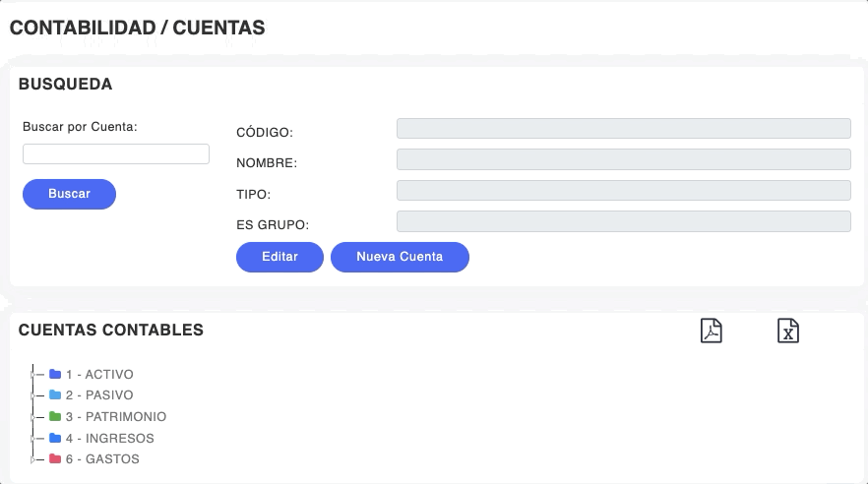This screenshot has width=868, height=484.
Task: Click the Editar button
Action: click(279, 257)
